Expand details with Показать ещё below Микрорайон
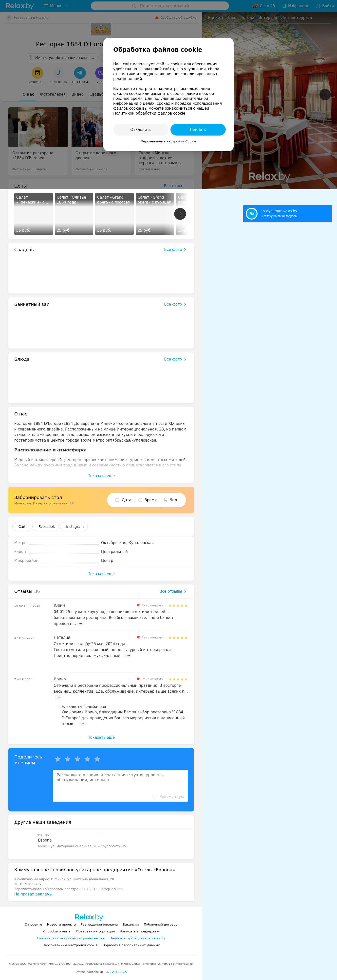This screenshot has height=980, width=337. point(101,574)
